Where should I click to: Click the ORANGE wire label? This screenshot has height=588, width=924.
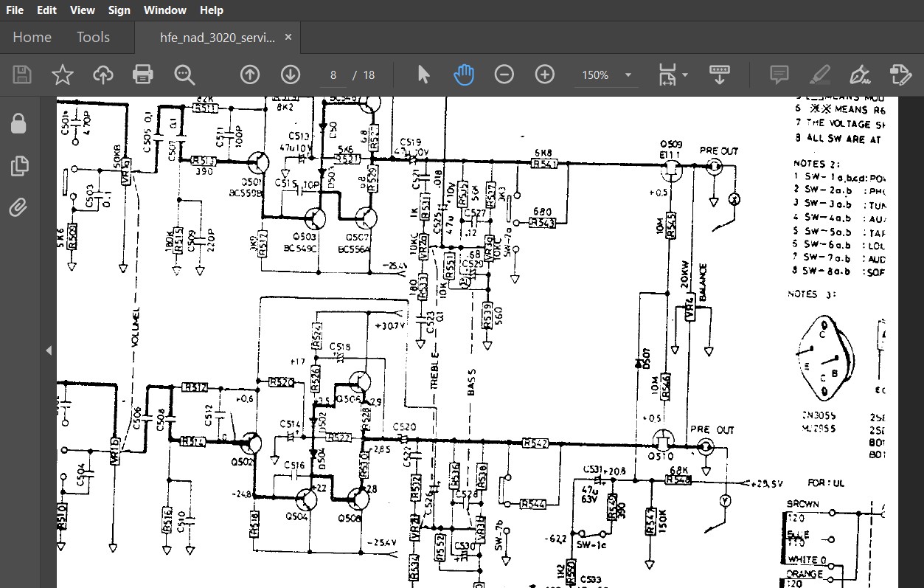805,573
